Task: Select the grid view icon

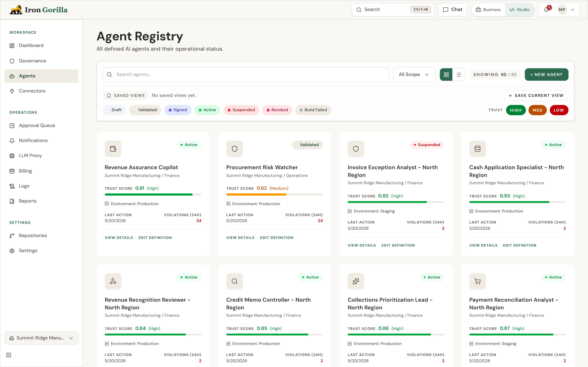Action: (446, 75)
